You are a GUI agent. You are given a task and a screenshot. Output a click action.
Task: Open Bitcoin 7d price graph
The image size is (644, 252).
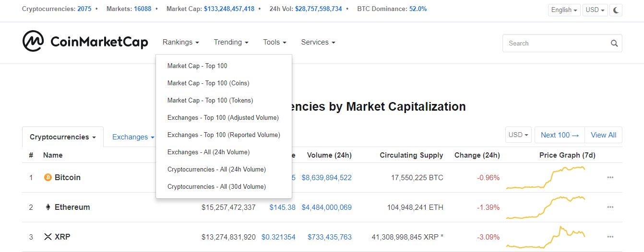546,177
